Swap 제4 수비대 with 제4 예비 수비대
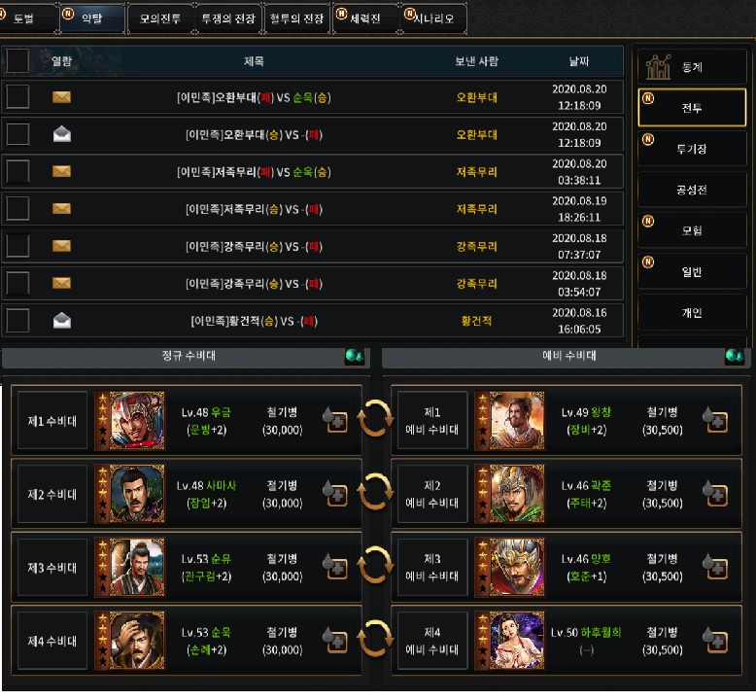 tap(375, 639)
